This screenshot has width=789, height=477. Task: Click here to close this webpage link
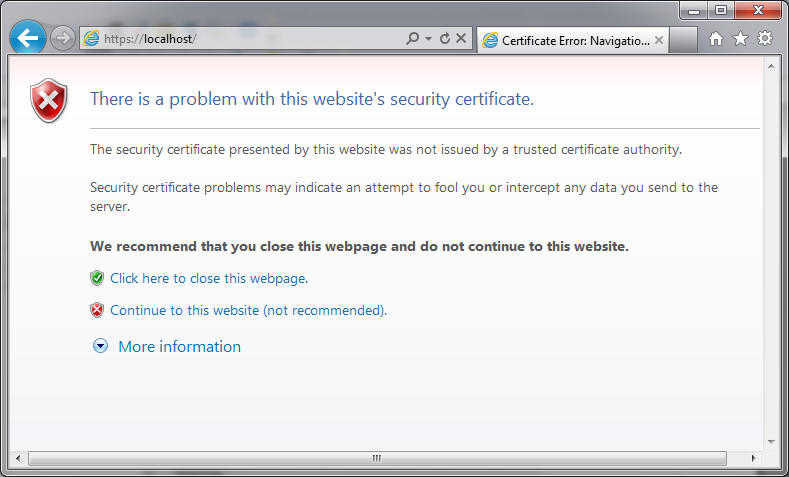(209, 278)
